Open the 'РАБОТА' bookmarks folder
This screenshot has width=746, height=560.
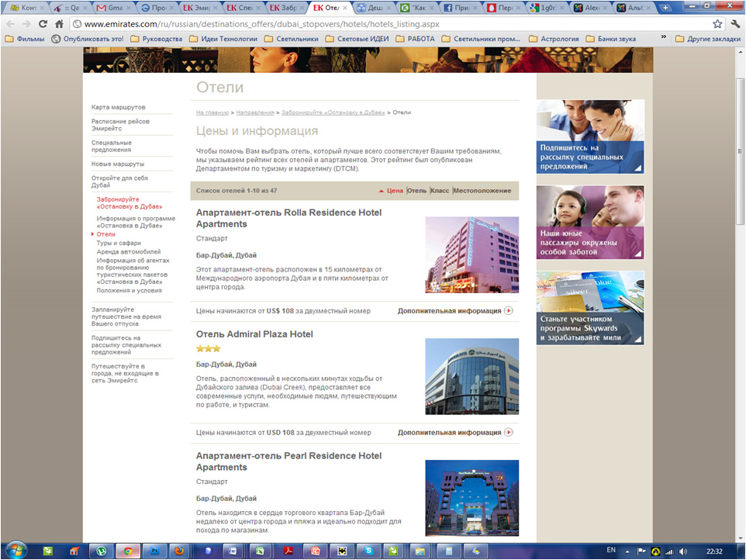pyautogui.click(x=416, y=39)
